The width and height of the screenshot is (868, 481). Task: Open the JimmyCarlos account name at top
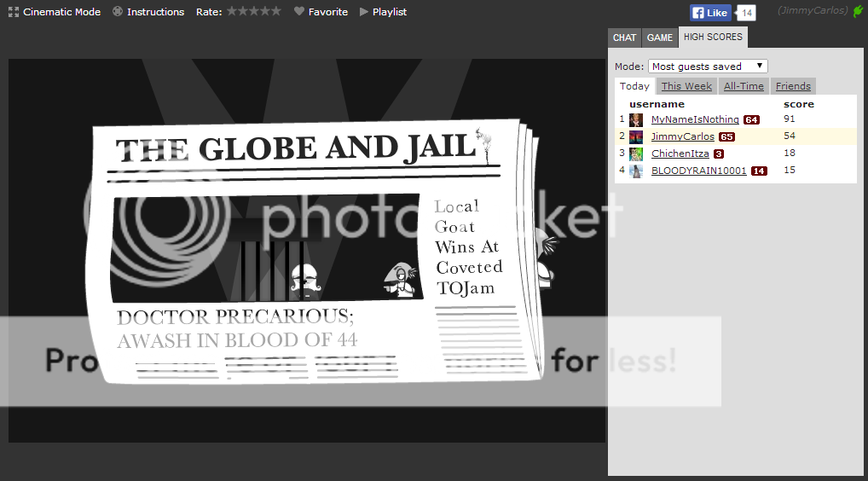pos(813,10)
